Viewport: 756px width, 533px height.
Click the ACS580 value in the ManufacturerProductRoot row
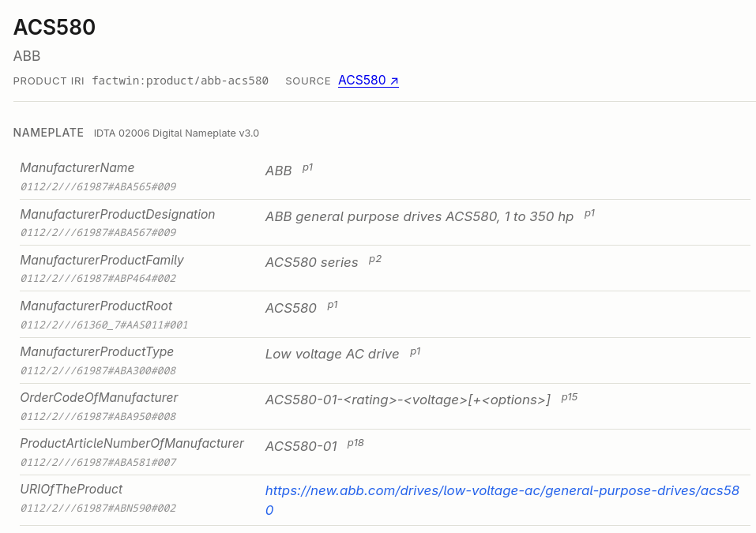[291, 308]
